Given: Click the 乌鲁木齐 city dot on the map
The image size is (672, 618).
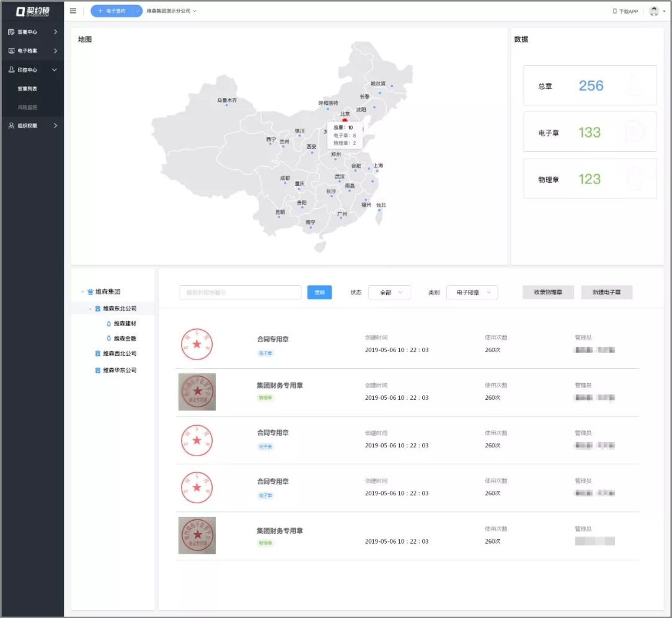Looking at the screenshot, I should pyautogui.click(x=227, y=105).
